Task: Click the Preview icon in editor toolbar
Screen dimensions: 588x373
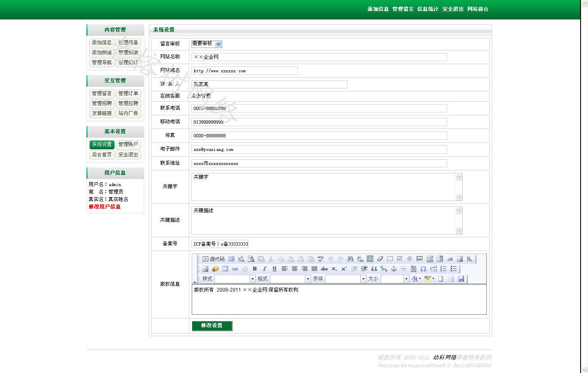Action: point(241,259)
